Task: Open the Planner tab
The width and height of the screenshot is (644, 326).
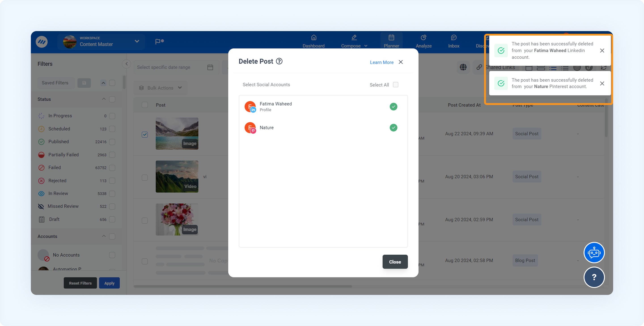Action: (391, 42)
